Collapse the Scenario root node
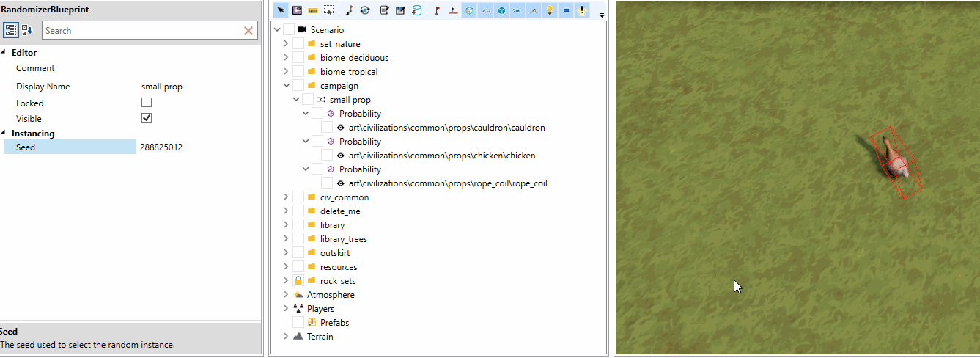 pyautogui.click(x=277, y=30)
